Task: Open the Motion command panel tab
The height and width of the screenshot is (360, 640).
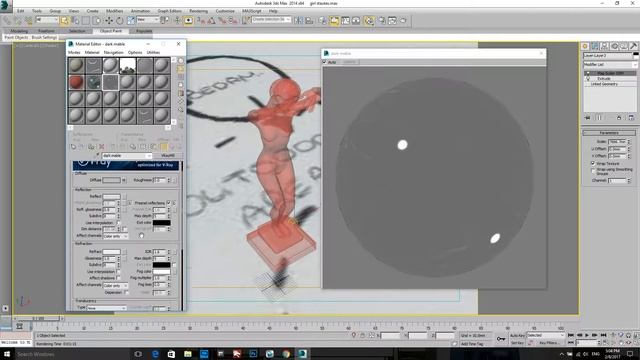Action: coord(614,46)
